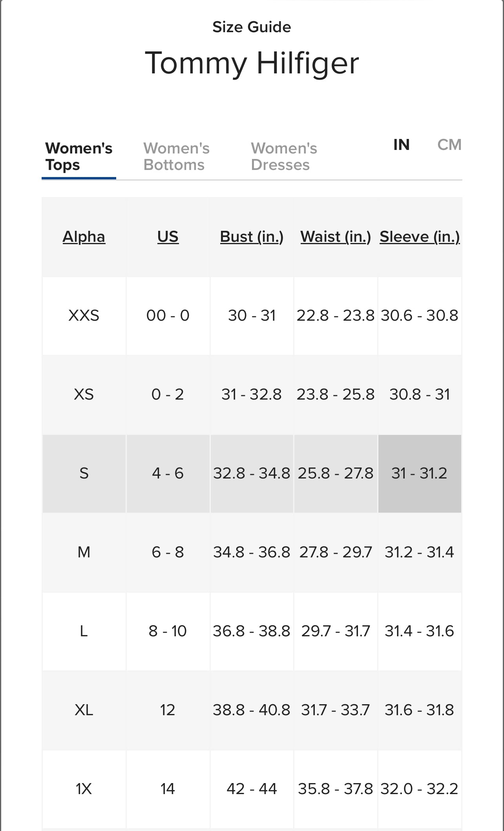Click the 34.8 - 36.8 bust cell
This screenshot has width=504, height=831.
pyautogui.click(x=252, y=552)
